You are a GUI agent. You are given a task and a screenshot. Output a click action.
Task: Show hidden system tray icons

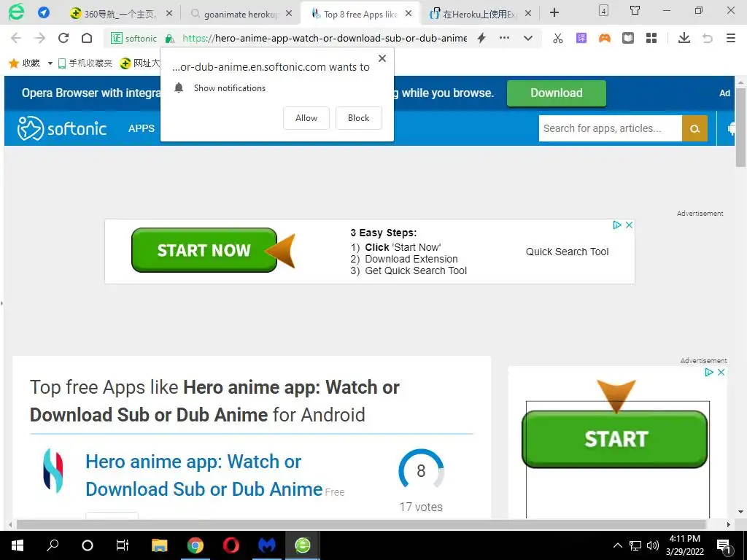pos(617,545)
